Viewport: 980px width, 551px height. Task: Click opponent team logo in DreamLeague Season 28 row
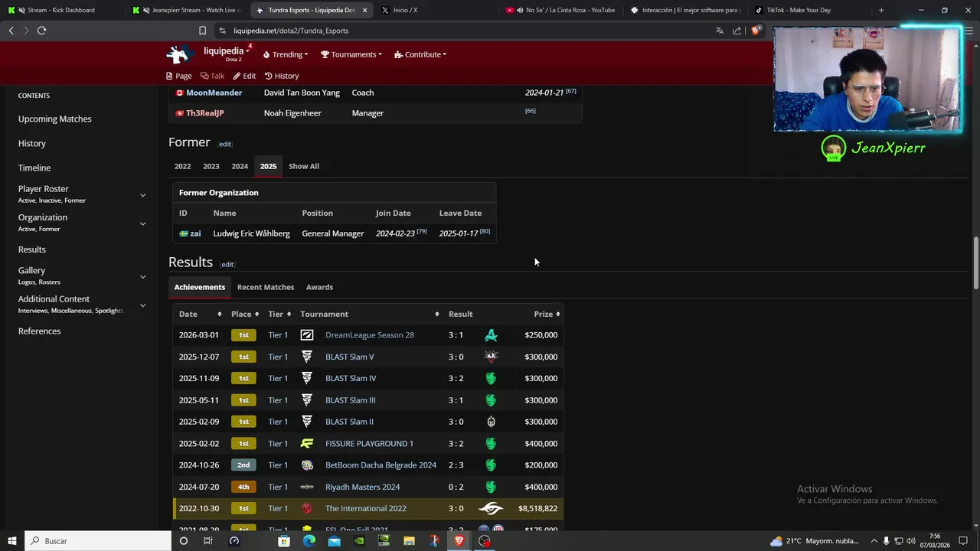[491, 335]
